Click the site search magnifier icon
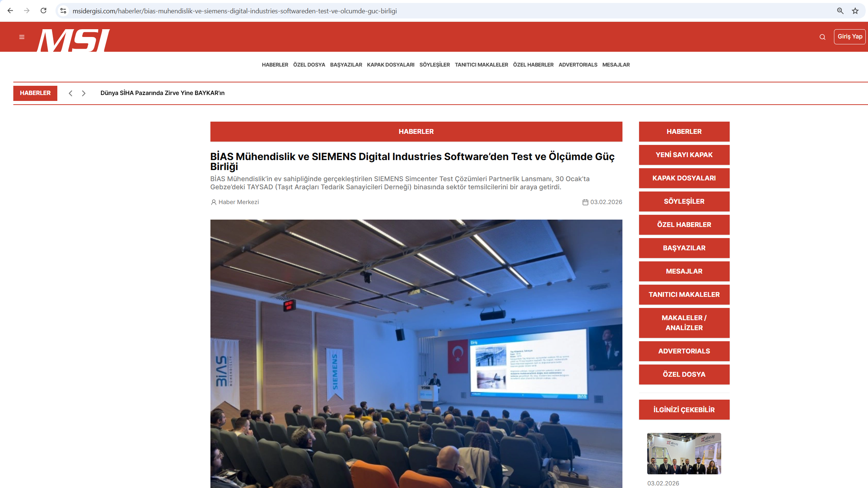Screen dimensions: 868x488 (822, 37)
